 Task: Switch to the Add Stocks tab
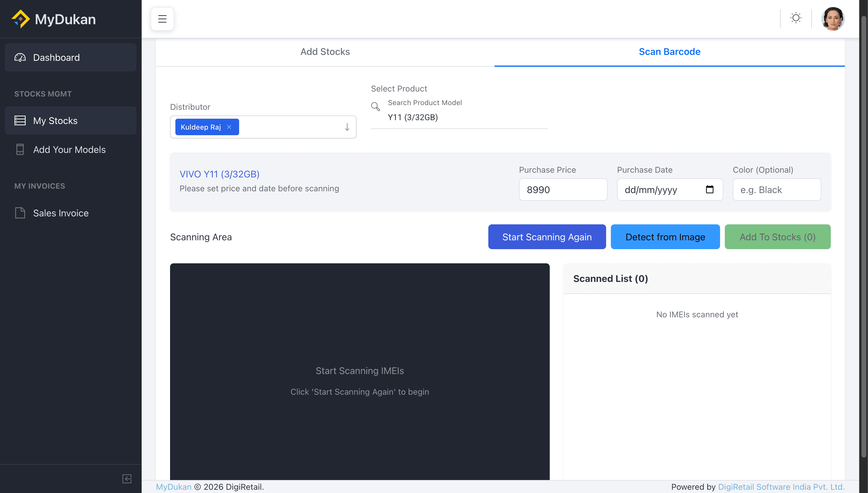(x=325, y=52)
